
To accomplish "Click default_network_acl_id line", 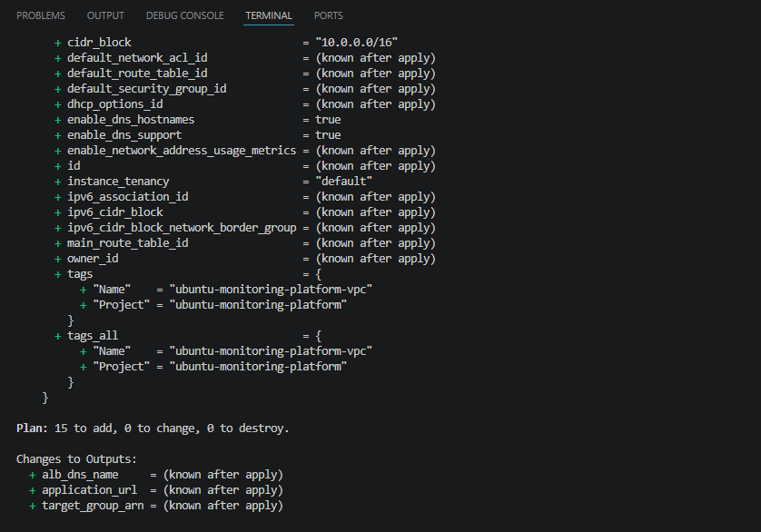I will pos(245,58).
